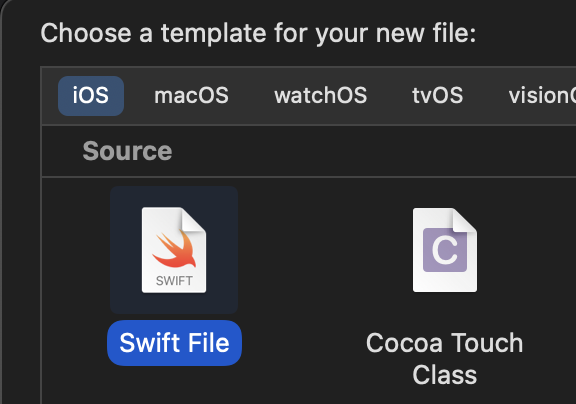Choose the Cocoa Touch Class document icon
The image size is (576, 404).
point(445,250)
